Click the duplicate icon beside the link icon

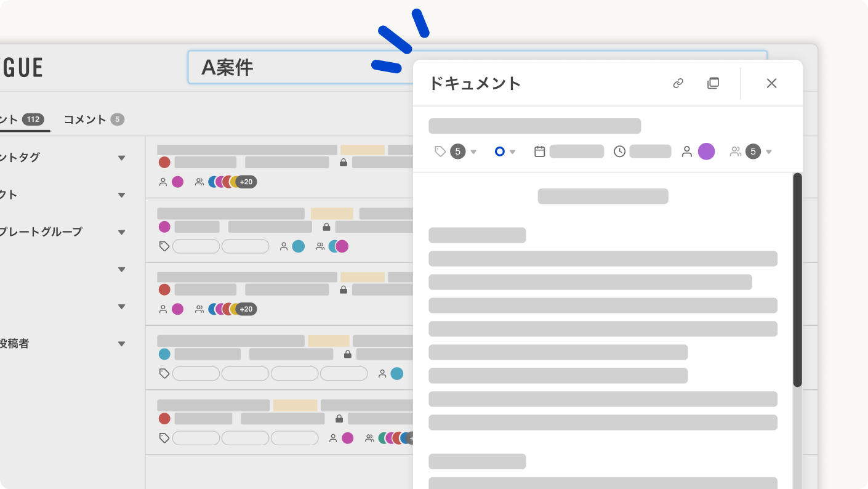tap(713, 83)
